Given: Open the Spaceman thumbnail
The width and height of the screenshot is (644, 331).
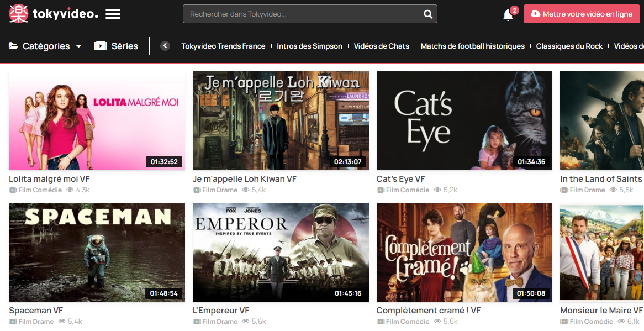Looking at the screenshot, I should pos(97,252).
